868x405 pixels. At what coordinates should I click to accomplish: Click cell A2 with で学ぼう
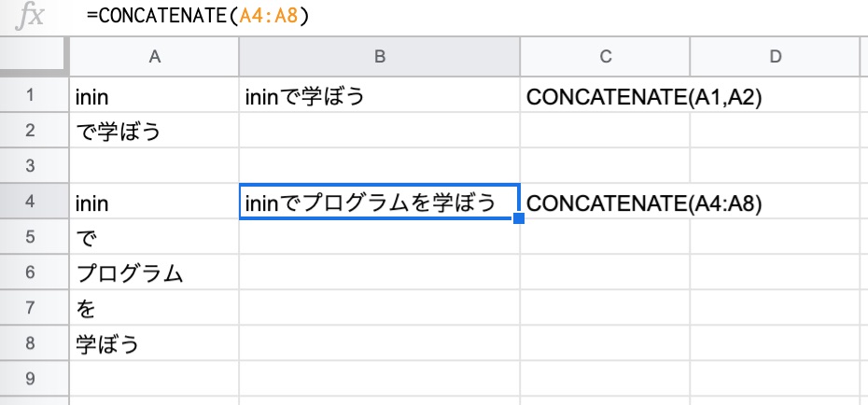point(154,131)
